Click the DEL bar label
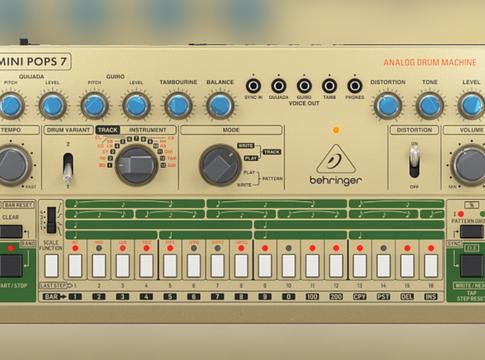The width and height of the screenshot is (485, 360). pos(407,296)
